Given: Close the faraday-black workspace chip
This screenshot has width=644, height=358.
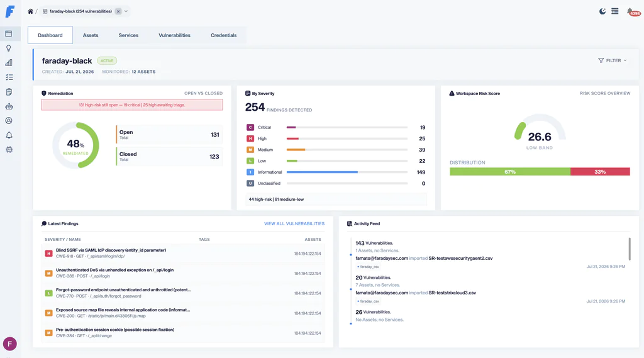Looking at the screenshot, I should pos(118,11).
